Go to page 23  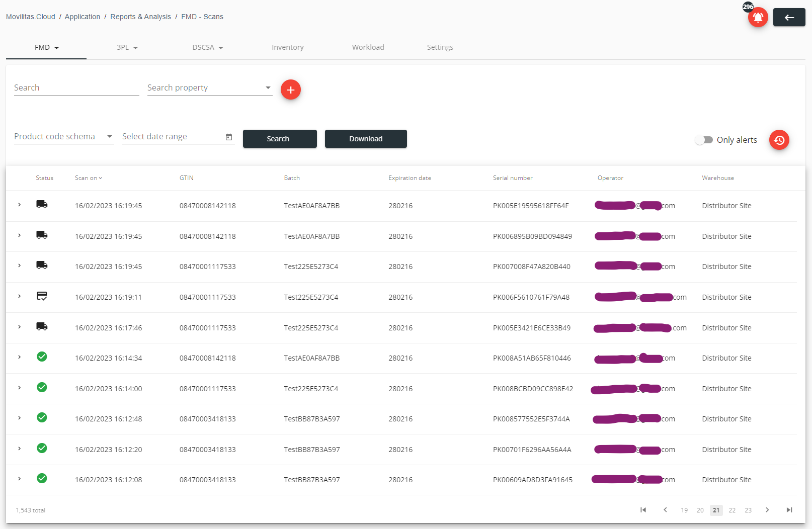748,510
